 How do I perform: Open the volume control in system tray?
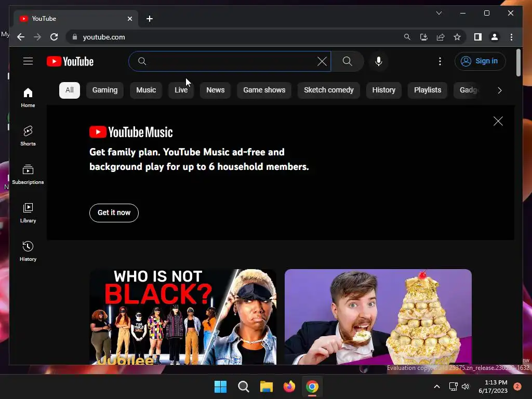click(465, 387)
